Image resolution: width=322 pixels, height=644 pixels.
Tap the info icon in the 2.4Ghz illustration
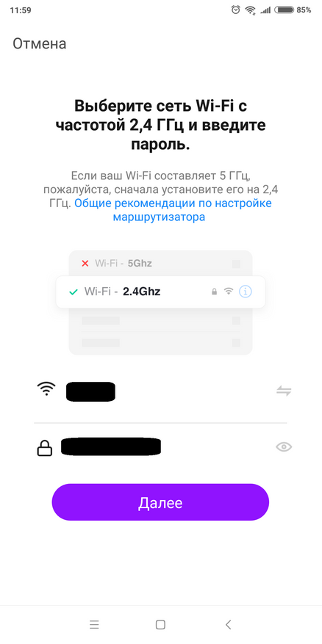[246, 292]
